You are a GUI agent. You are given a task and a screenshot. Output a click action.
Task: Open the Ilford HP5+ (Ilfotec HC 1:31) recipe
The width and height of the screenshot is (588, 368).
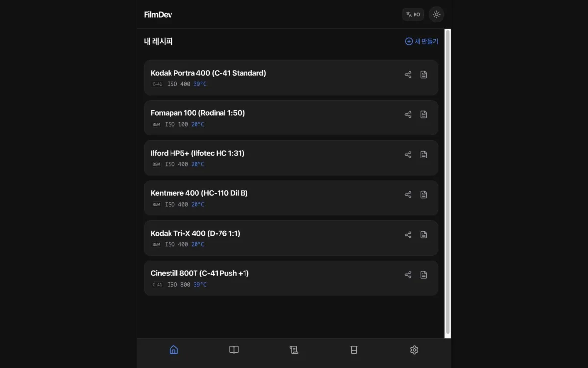tap(291, 158)
